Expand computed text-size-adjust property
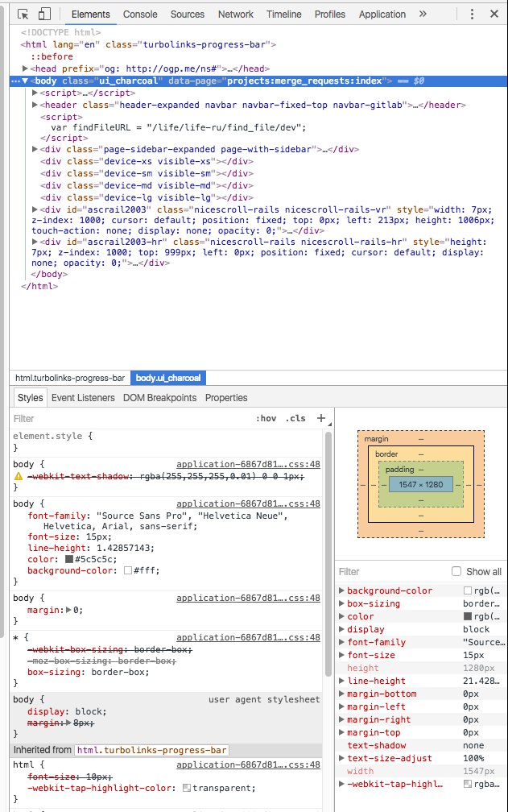The image size is (508, 812). click(341, 758)
